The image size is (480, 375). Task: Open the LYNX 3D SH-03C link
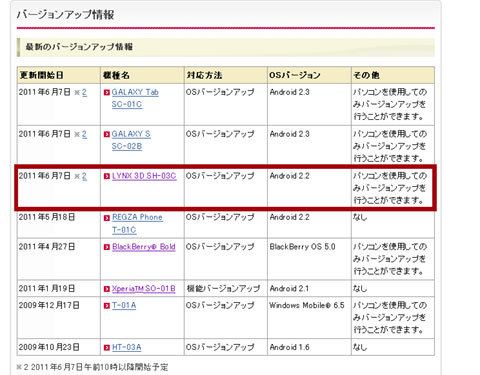coord(144,176)
